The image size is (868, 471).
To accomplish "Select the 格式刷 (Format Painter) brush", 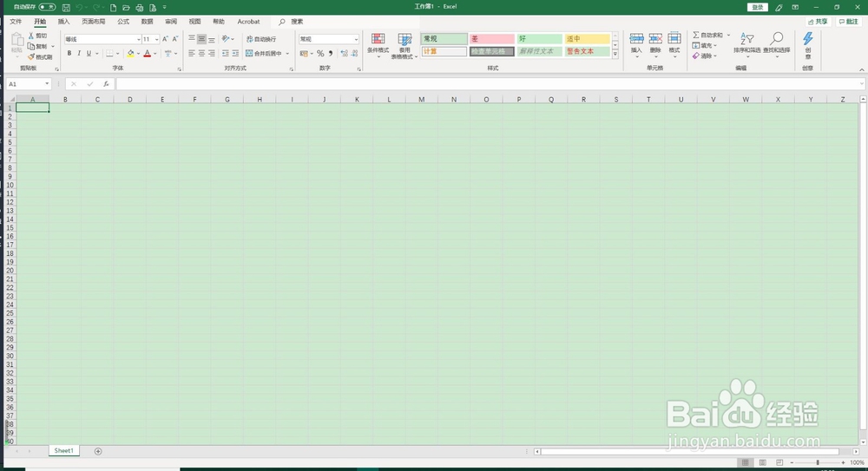I will click(40, 57).
